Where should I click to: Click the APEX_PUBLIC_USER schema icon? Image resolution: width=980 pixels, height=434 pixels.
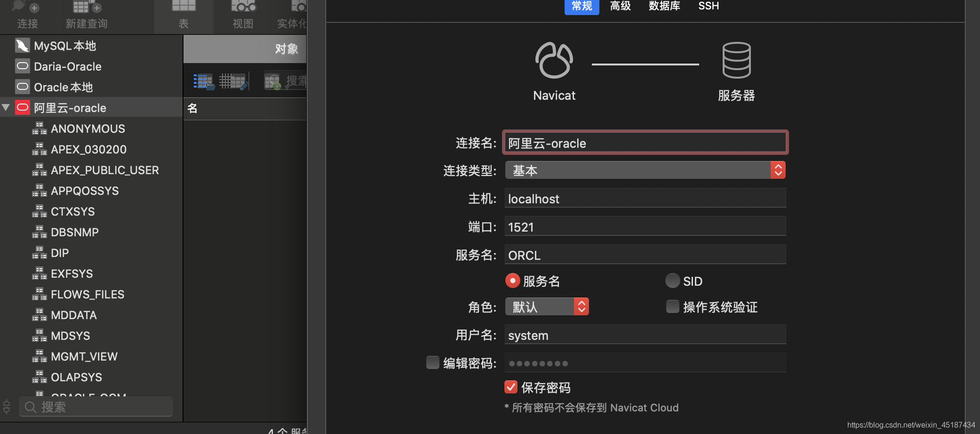pyautogui.click(x=40, y=170)
